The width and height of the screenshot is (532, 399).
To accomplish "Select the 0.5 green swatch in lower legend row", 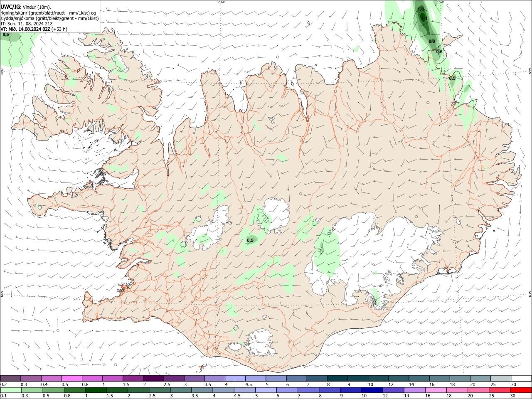I will coord(53,390).
